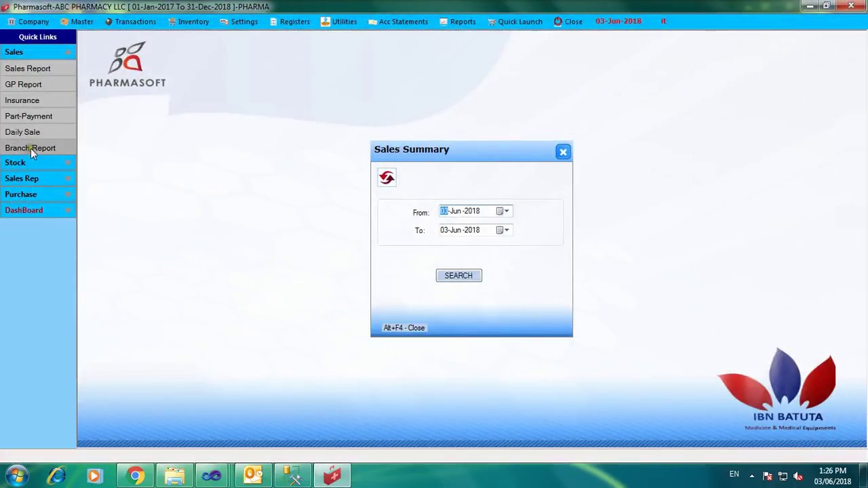Open File Explorer from the taskbar
The width and height of the screenshot is (868, 488).
(x=174, y=476)
